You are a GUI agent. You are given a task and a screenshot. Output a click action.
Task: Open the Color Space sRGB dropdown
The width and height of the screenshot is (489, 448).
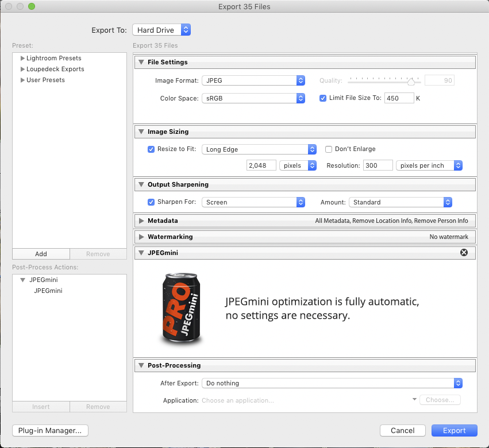tap(253, 98)
